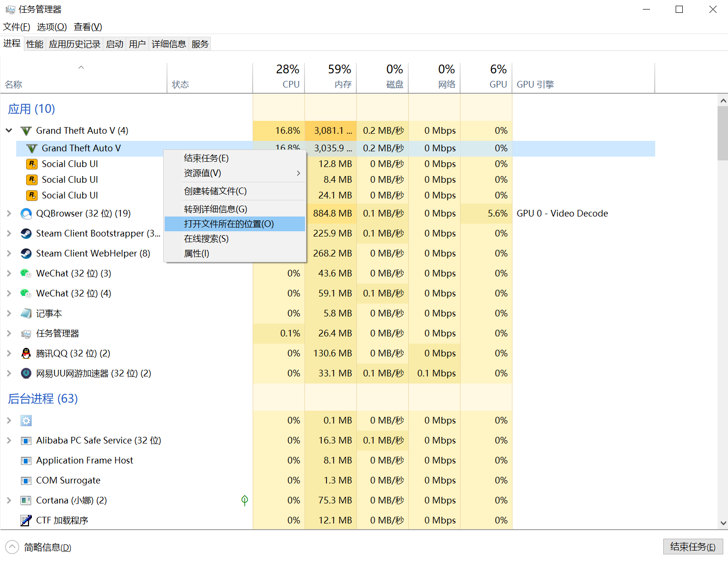Sort by the 内存 column header
This screenshot has width=728, height=562.
331,78
